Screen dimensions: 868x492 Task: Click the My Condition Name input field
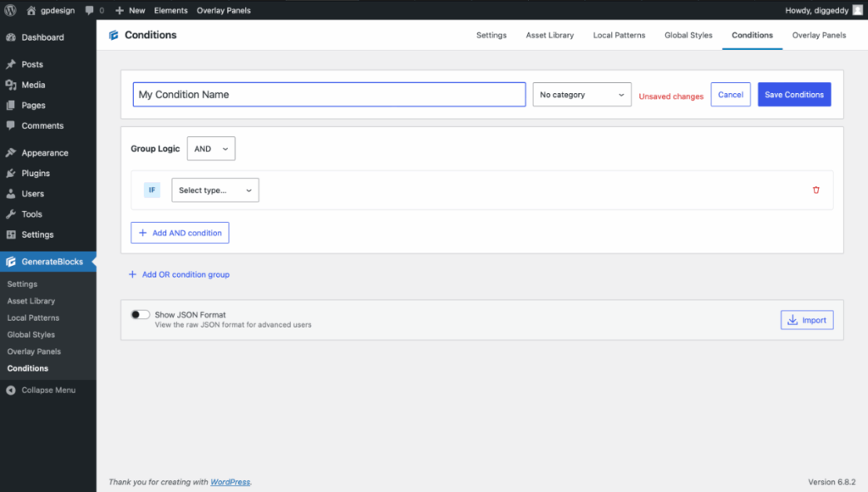coord(330,95)
